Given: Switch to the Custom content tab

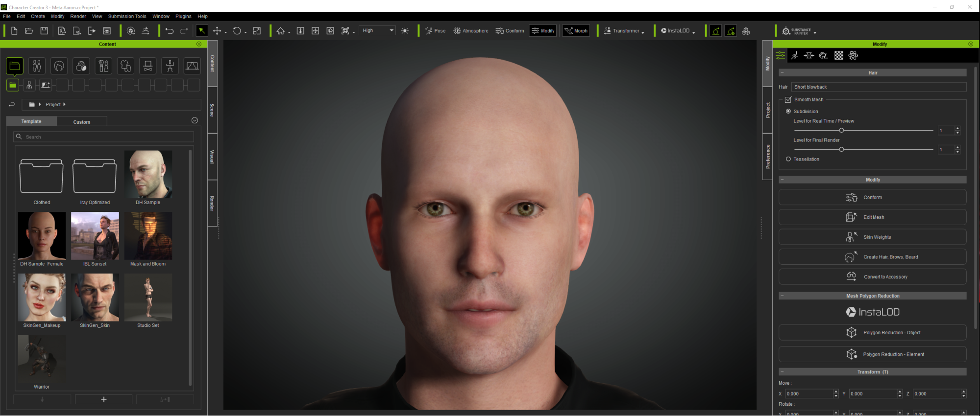Looking at the screenshot, I should pos(82,122).
